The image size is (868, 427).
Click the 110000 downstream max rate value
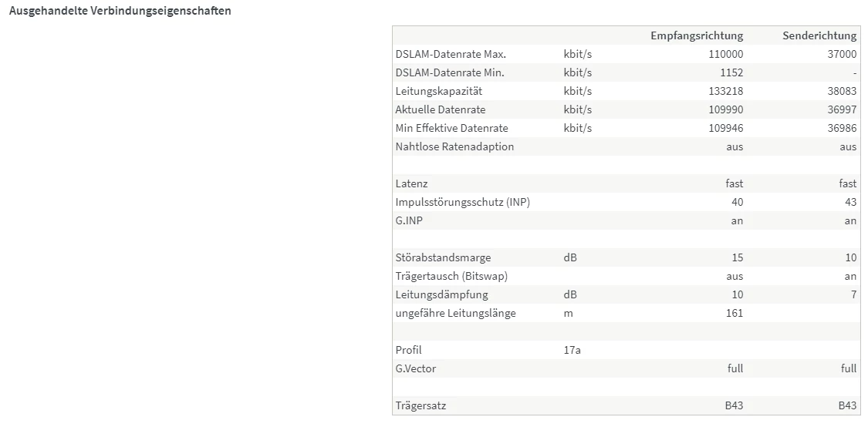tap(726, 54)
